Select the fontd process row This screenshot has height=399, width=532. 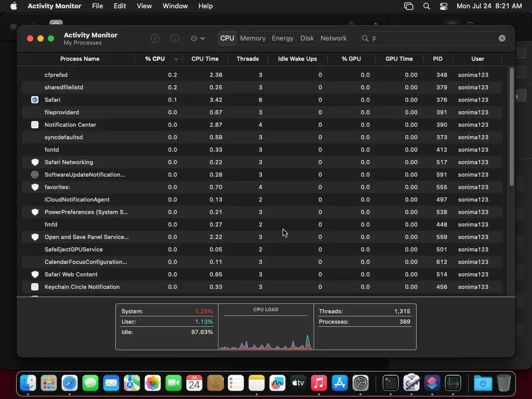coord(262,150)
